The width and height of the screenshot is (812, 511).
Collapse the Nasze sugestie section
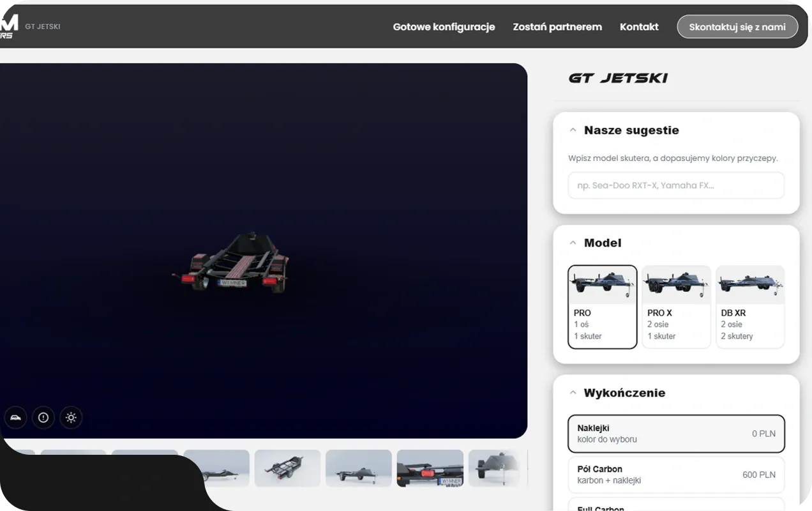coord(573,130)
